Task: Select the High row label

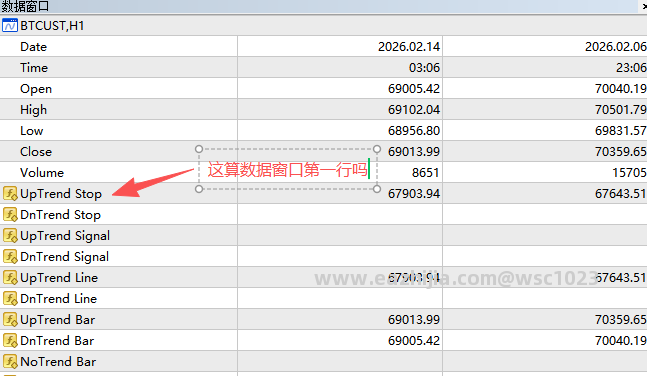Action: pyautogui.click(x=33, y=110)
